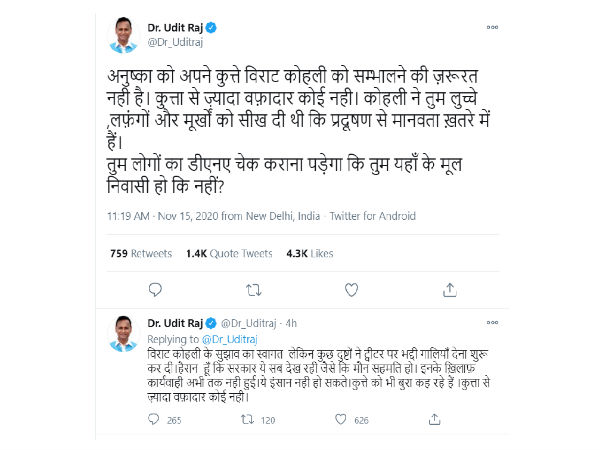Screen dimensions: 600x450
Task: Click the reply tweet's profile avatar
Action: click(123, 333)
